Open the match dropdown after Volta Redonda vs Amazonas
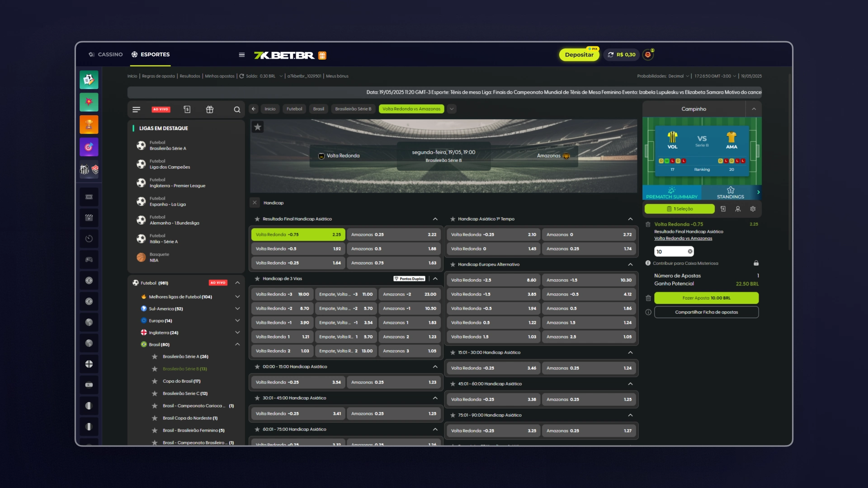868x488 pixels. click(452, 109)
